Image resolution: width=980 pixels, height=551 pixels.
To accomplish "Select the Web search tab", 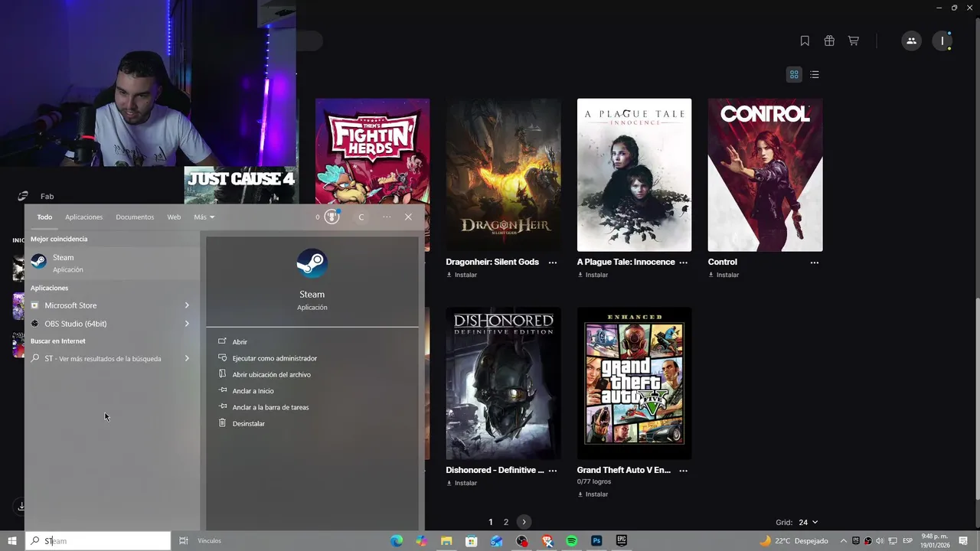I will 174,217.
